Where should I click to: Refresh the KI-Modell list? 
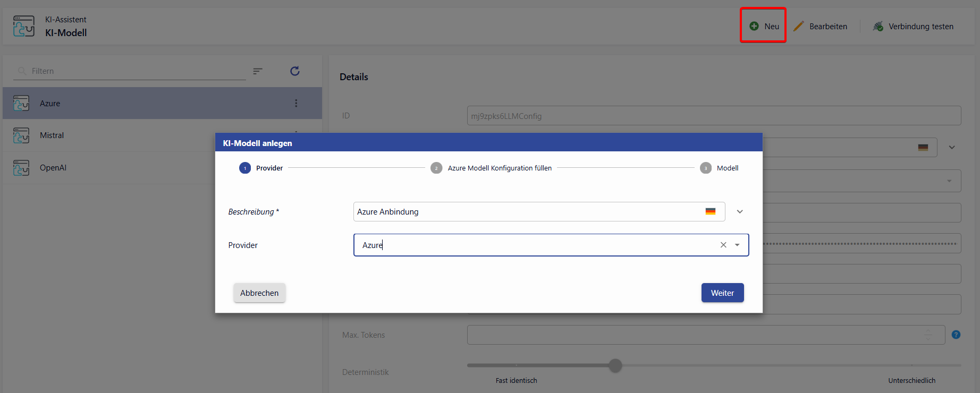(295, 71)
